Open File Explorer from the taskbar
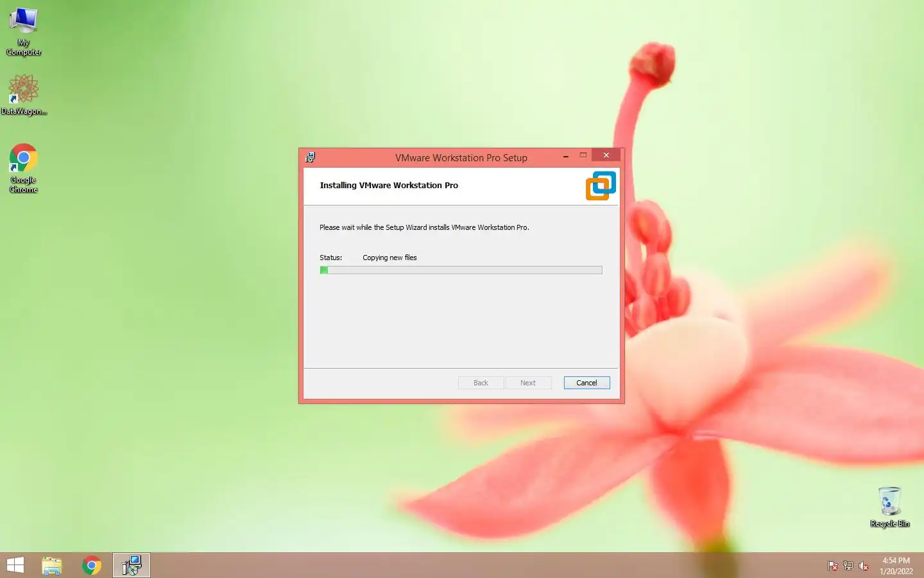This screenshot has height=578, width=924. pos(52,565)
